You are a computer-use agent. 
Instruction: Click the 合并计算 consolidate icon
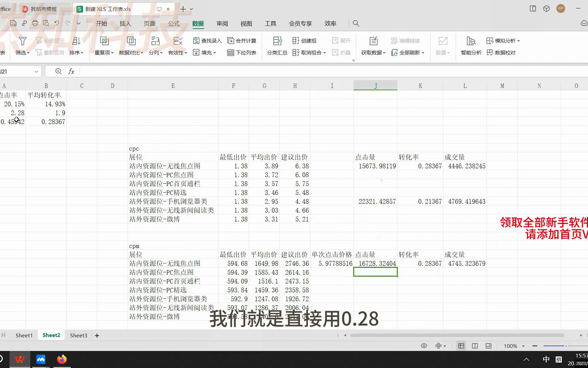pos(231,40)
